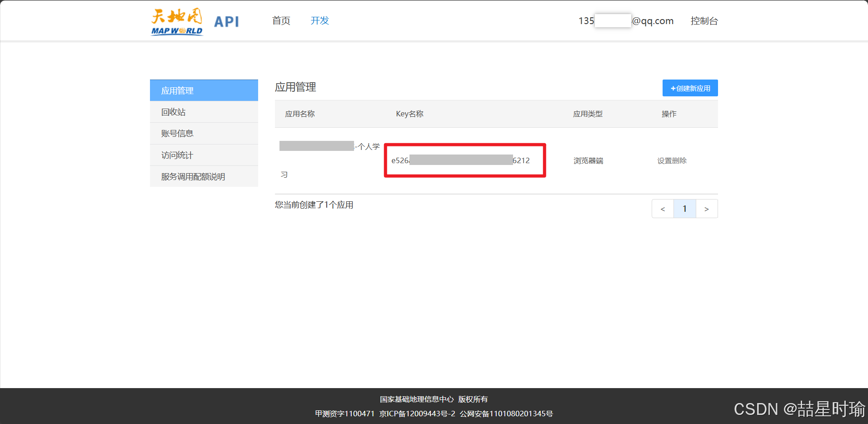Screen dimensions: 868x424
Task: Open 服务调用配额说明 quota description
Action: click(x=193, y=176)
